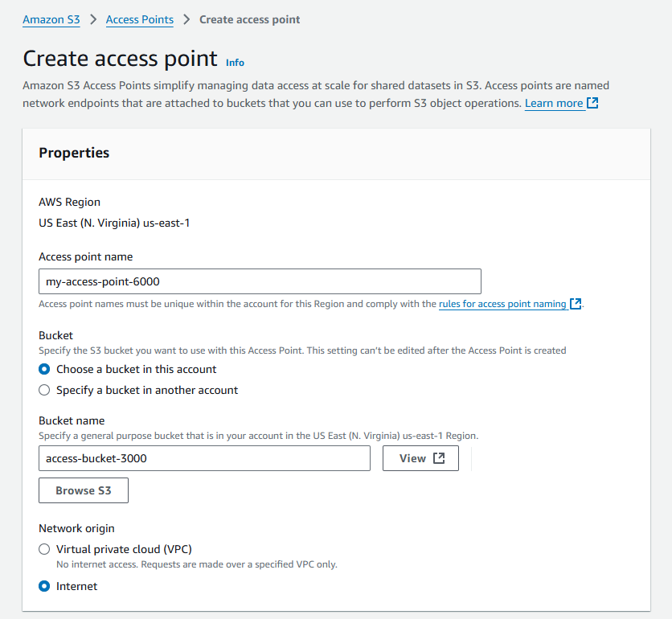Image resolution: width=672 pixels, height=619 pixels.
Task: Select "Specify a bucket in another account"
Action: (44, 390)
